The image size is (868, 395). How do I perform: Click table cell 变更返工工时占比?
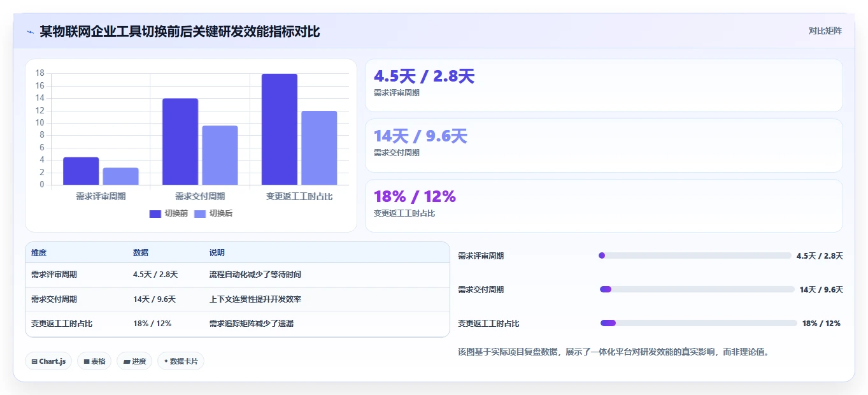pyautogui.click(x=62, y=324)
